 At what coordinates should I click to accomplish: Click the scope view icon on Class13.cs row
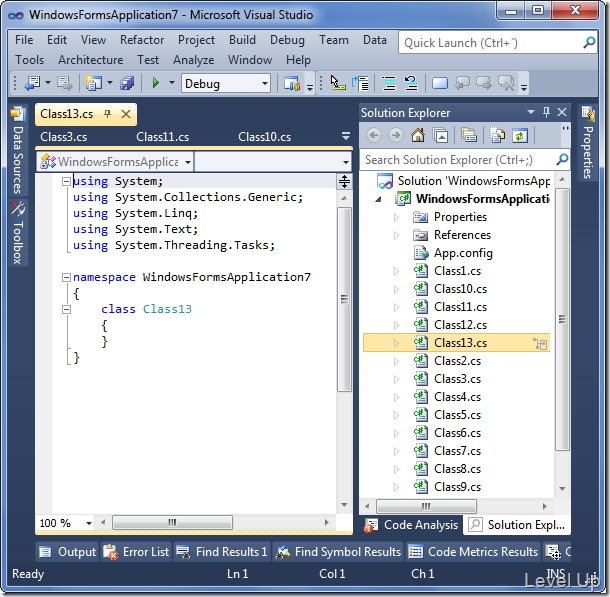click(540, 343)
